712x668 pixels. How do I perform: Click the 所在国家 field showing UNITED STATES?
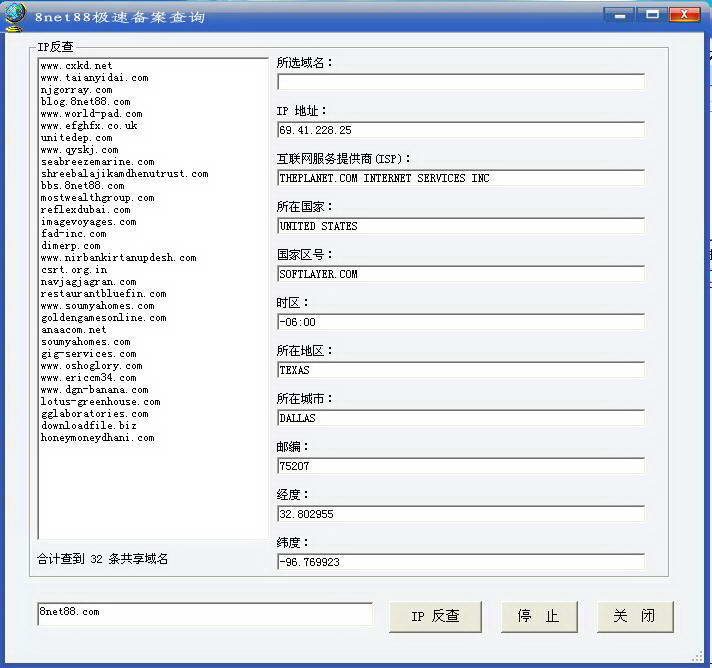460,226
